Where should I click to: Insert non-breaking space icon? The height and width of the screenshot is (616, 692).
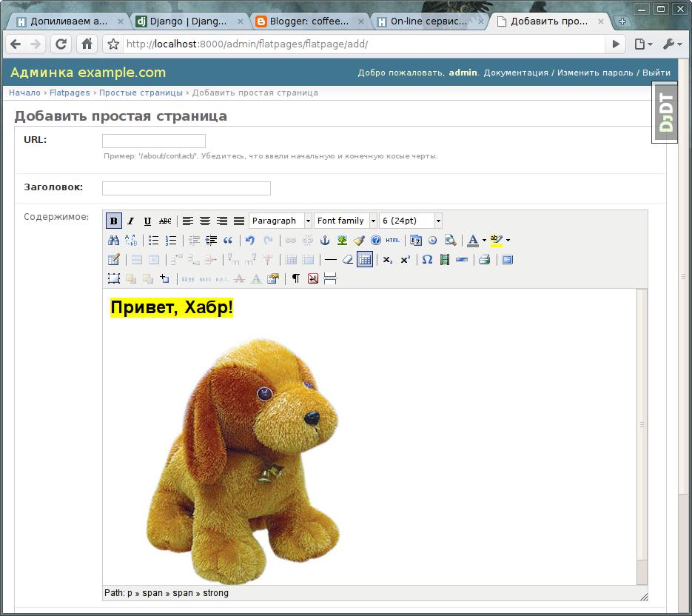tap(313, 278)
